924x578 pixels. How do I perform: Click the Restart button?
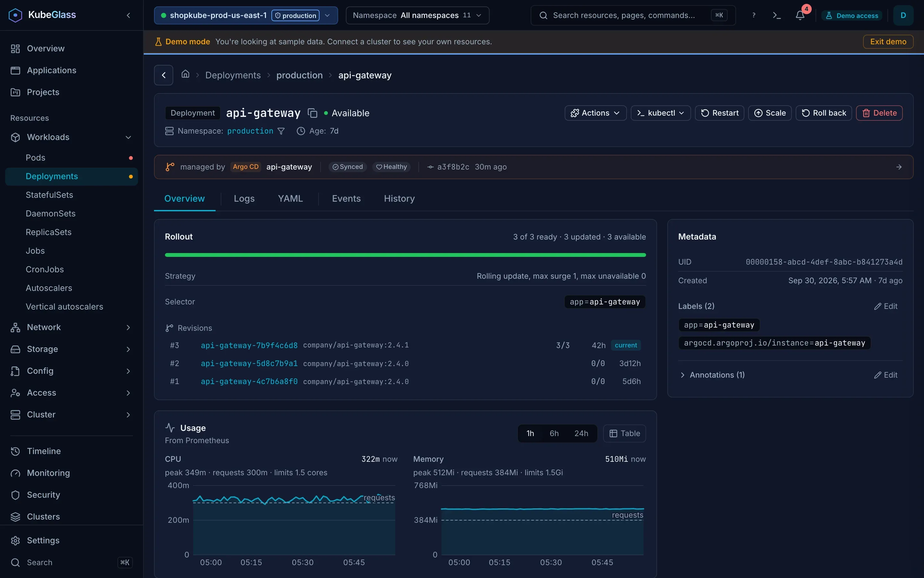(x=719, y=113)
